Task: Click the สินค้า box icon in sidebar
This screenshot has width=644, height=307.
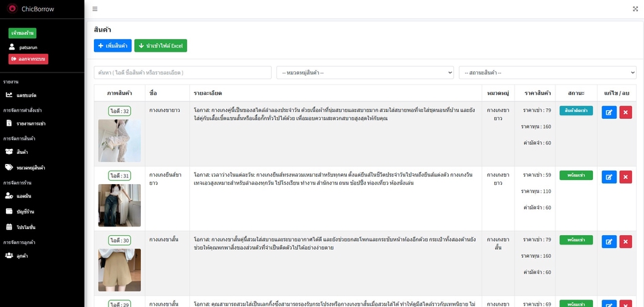Action: [9, 151]
